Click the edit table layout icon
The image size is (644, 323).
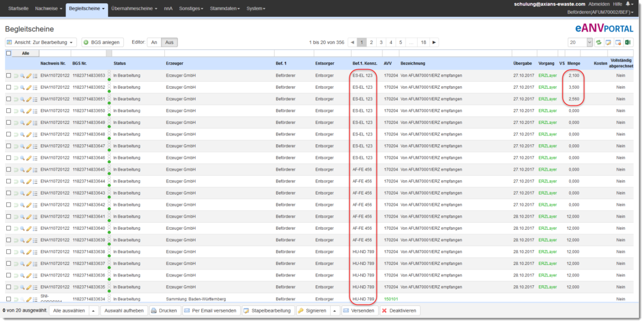point(608,42)
